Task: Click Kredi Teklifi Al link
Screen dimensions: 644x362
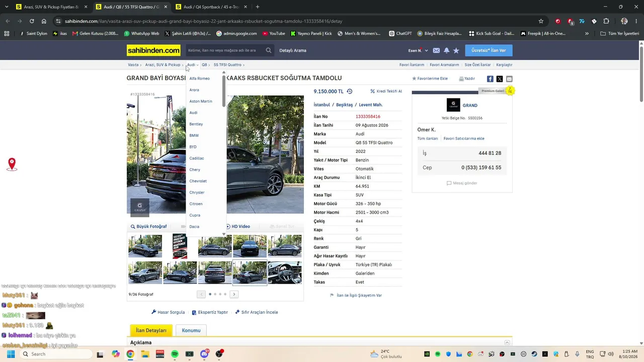Action: pyautogui.click(x=386, y=92)
